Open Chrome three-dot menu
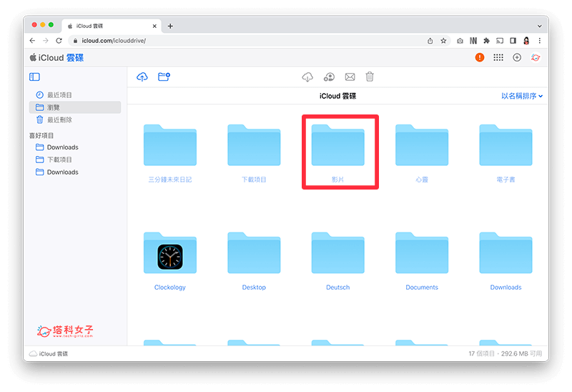 click(x=540, y=41)
